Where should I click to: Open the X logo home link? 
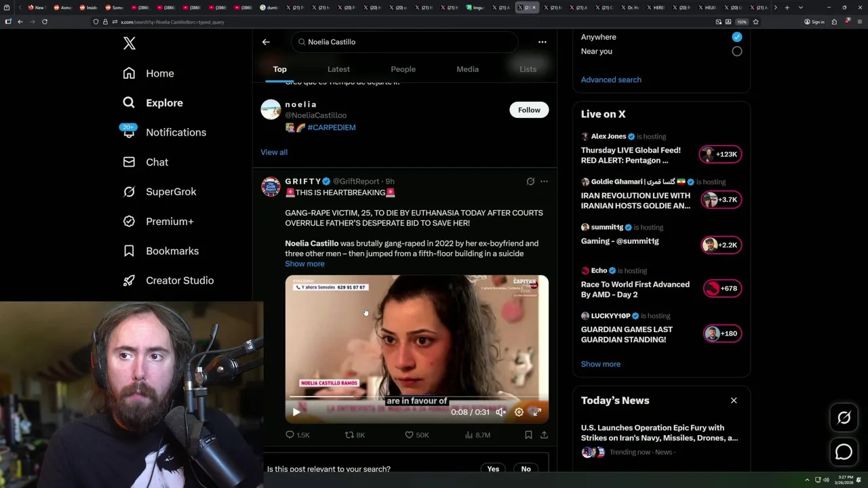point(130,43)
